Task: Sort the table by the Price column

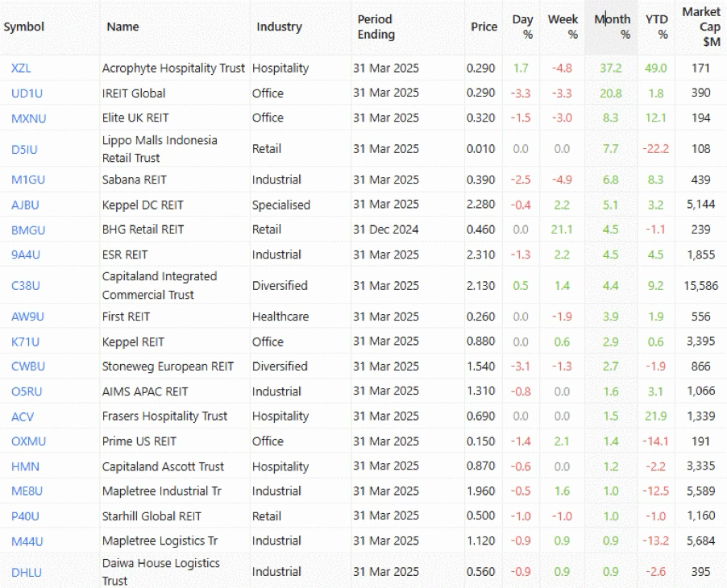Action: pos(484,27)
